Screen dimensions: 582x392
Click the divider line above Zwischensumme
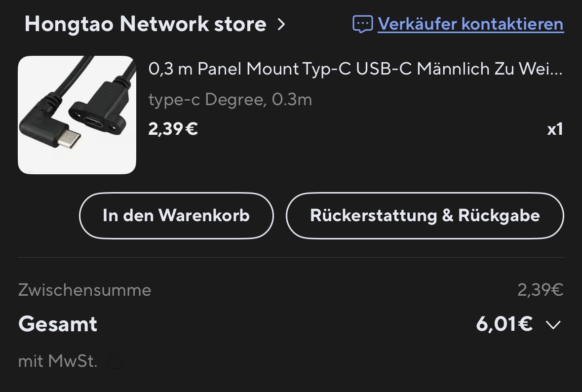point(291,257)
